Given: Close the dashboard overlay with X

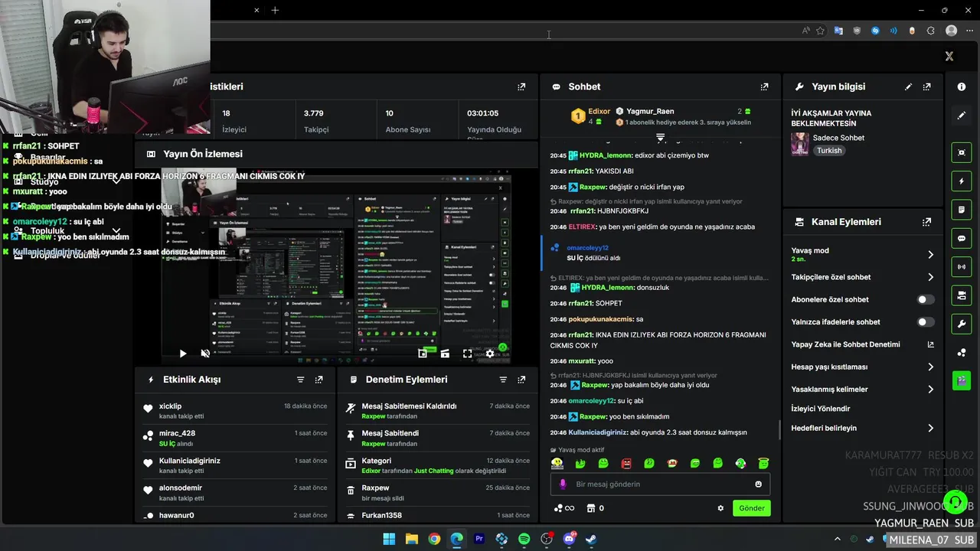Looking at the screenshot, I should coord(949,57).
